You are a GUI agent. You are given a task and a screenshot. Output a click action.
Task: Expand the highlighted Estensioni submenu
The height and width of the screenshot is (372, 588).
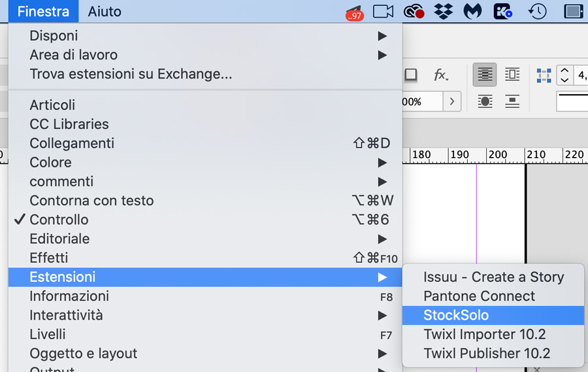pos(205,277)
